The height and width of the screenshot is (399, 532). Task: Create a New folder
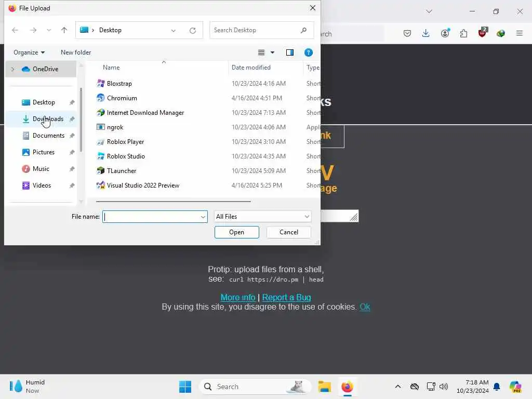pyautogui.click(x=76, y=52)
